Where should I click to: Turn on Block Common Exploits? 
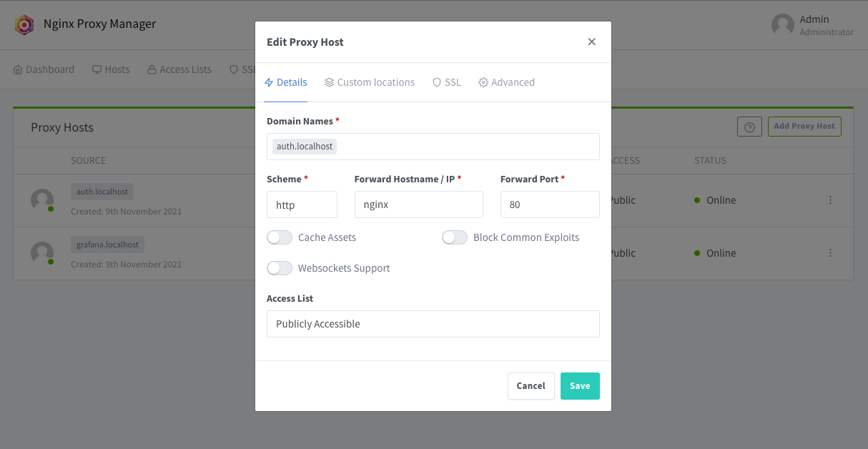tap(455, 237)
